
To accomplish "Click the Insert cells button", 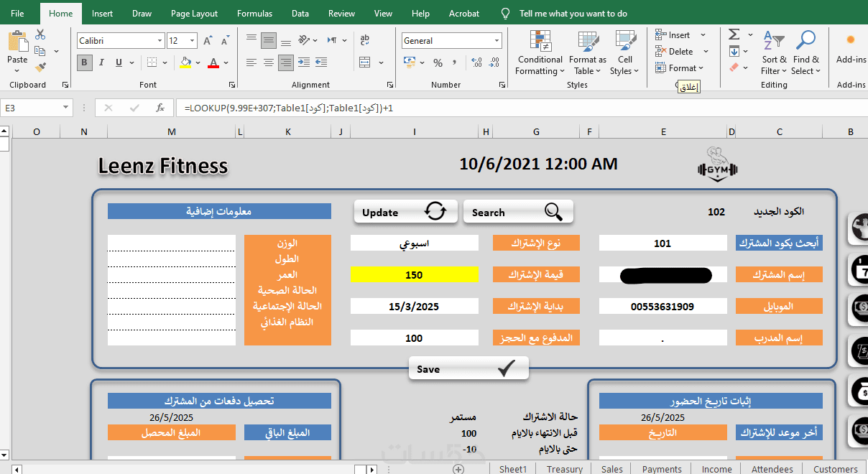I will pyautogui.click(x=673, y=35).
